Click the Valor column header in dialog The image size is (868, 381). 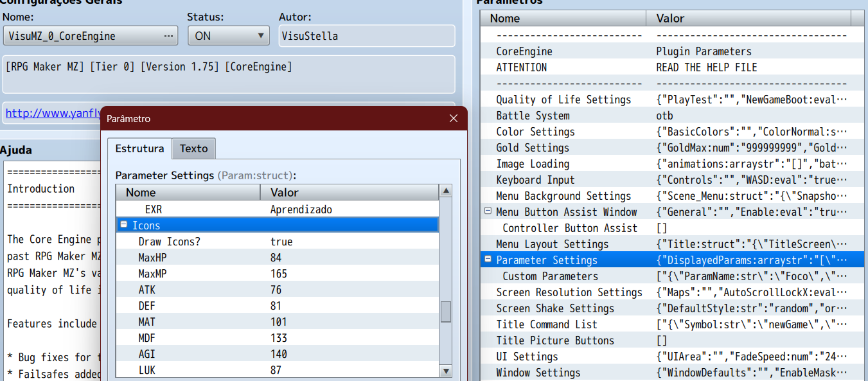[x=350, y=192]
